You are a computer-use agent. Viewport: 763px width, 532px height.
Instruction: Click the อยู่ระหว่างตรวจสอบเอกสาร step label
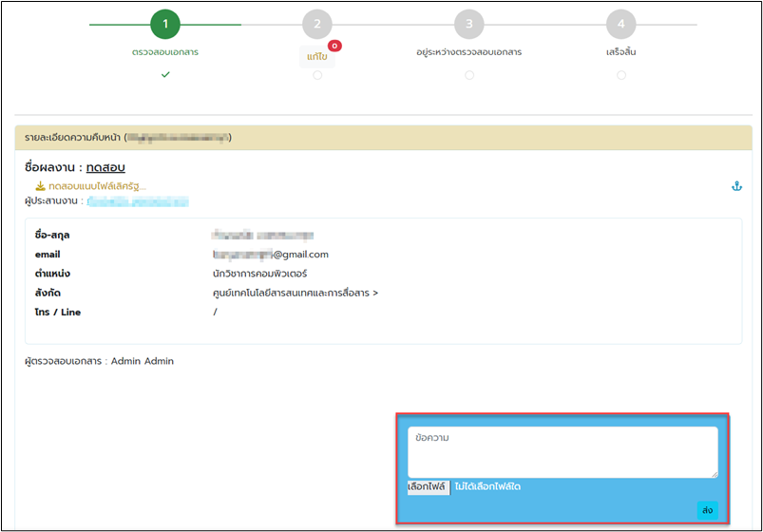tap(469, 52)
